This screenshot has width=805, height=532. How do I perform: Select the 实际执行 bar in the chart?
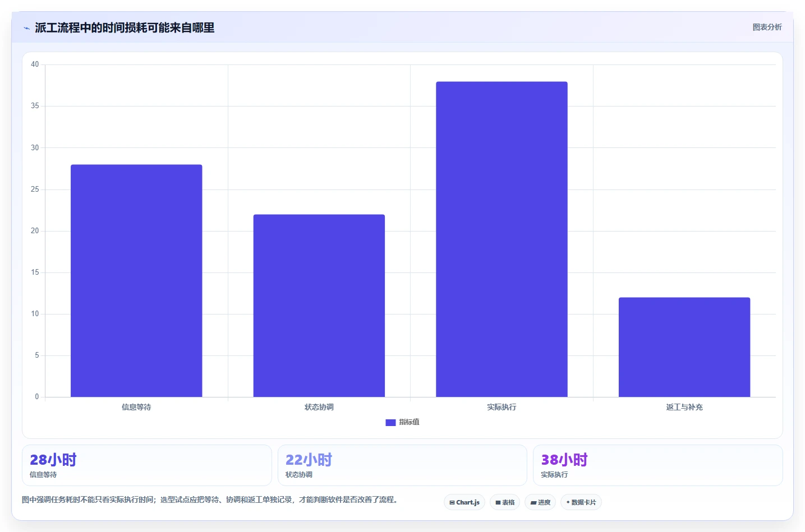(x=502, y=239)
